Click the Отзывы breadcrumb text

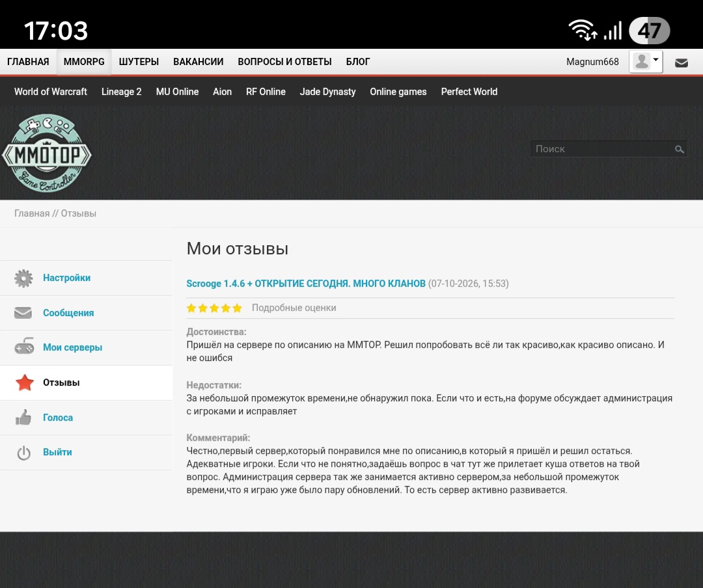[79, 213]
